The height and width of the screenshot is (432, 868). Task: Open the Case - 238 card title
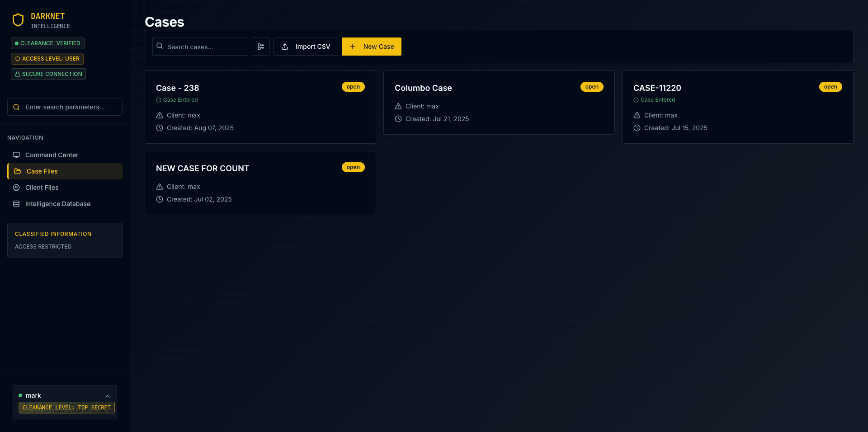[178, 88]
